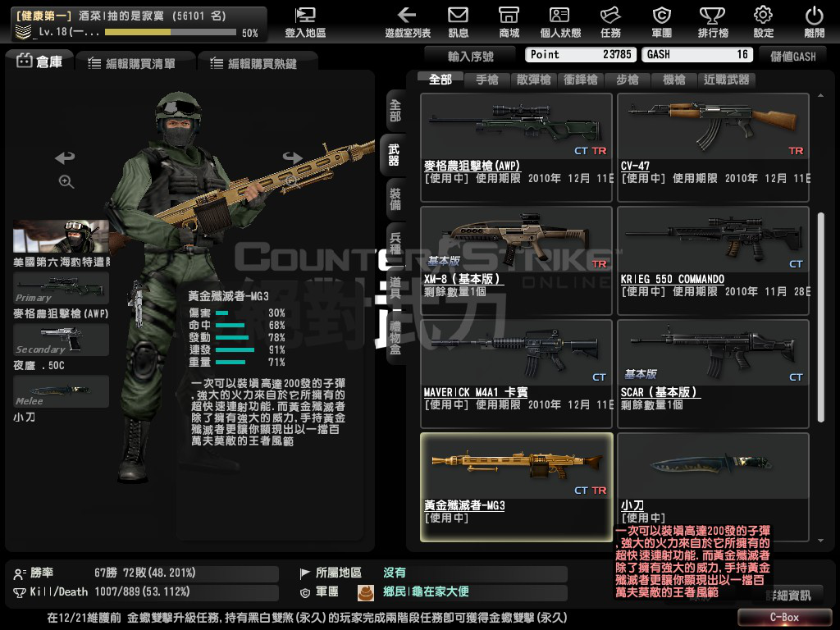Viewport: 840px width, 630px height.
Task: Click the Melee knife slot thumbnail
Action: tap(61, 391)
